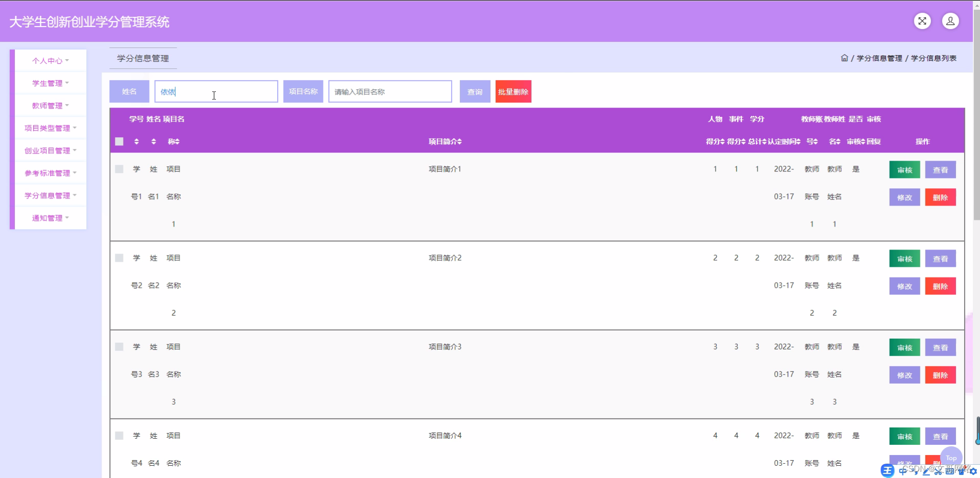
Task: Expand 通知管理 sidebar menu
Action: tap(51, 218)
